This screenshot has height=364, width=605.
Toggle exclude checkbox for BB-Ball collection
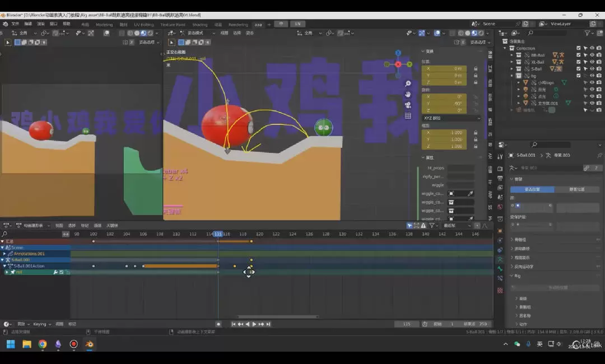pyautogui.click(x=578, y=55)
